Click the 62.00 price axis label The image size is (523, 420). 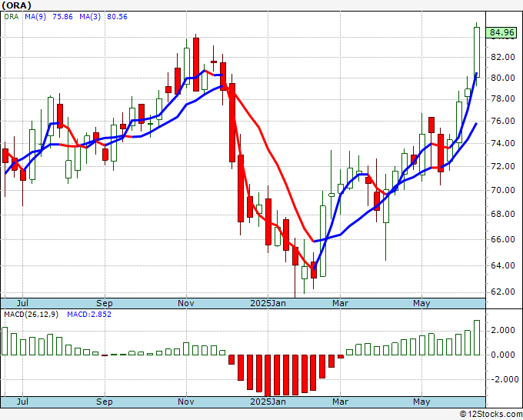click(x=503, y=292)
